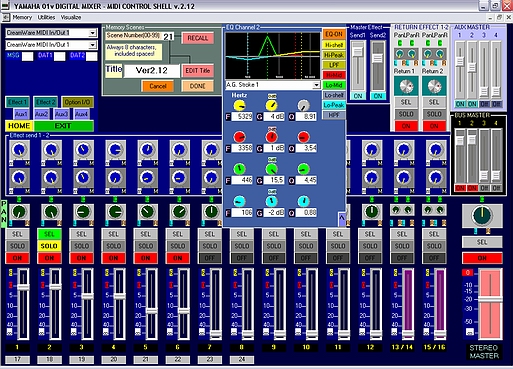Viewport: 513px width, 369px height.
Task: Adjust the yellow Hi gain knob
Action: click(x=271, y=106)
